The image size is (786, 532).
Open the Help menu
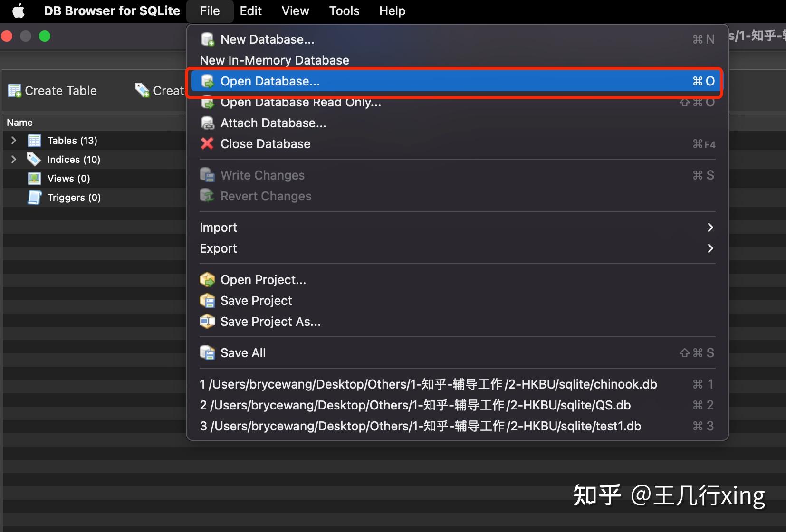point(392,10)
